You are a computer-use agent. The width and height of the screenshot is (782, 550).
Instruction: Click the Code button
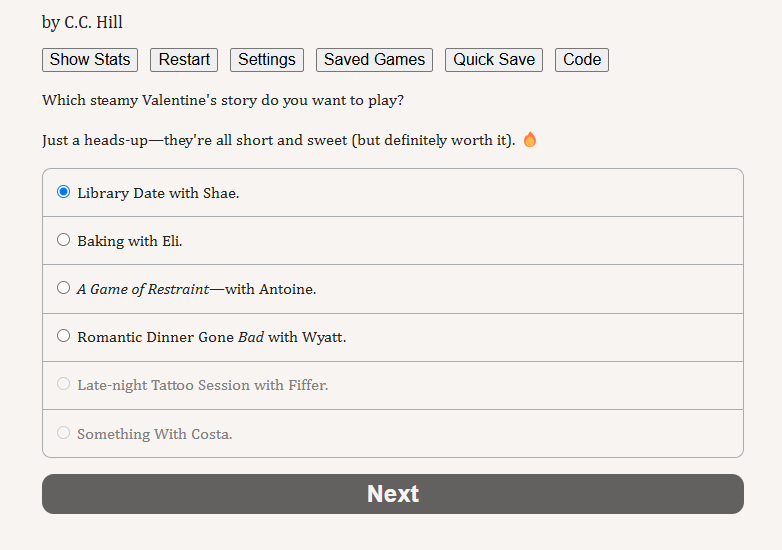coord(582,60)
